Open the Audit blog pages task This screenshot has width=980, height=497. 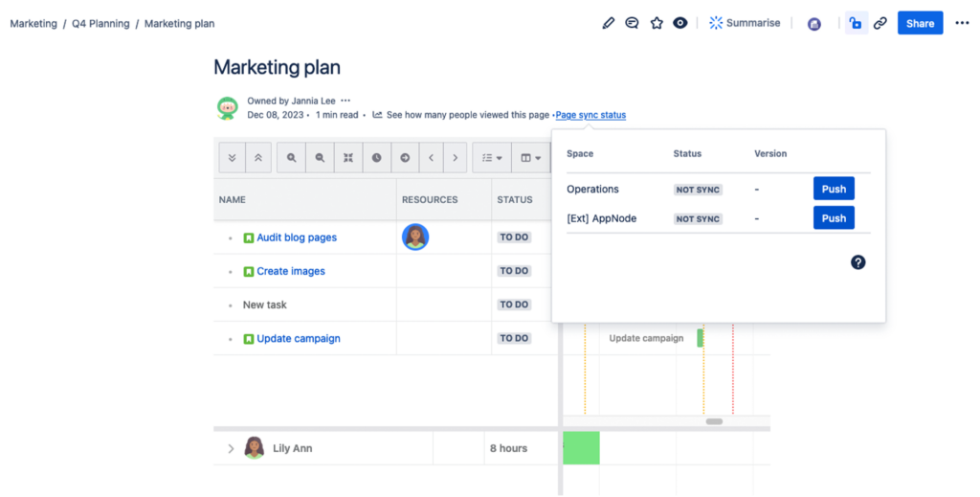point(297,237)
